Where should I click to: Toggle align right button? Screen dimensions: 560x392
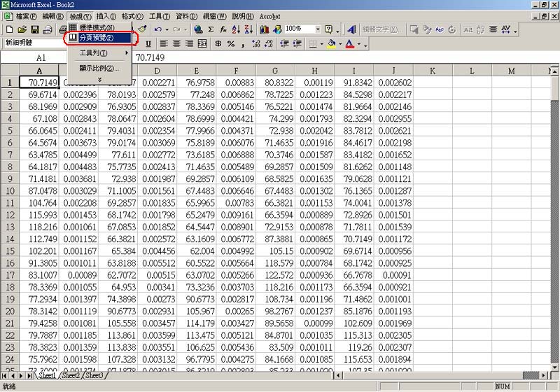[189, 43]
